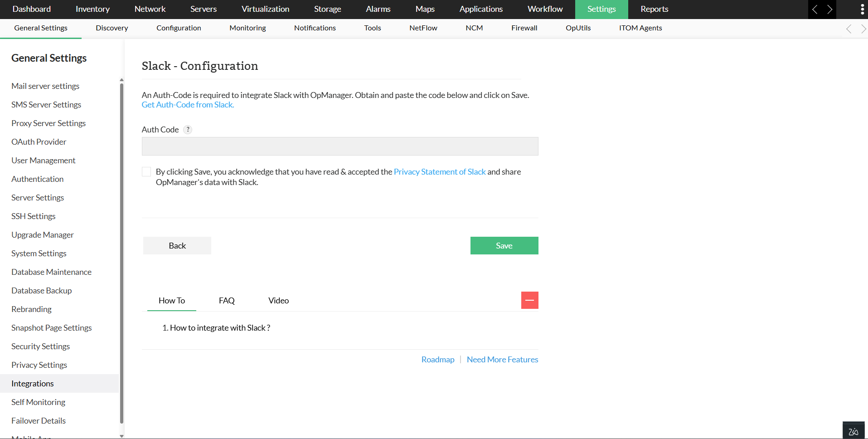Open the vertical three-dot more menu
Image resolution: width=868 pixels, height=439 pixels.
[x=862, y=9]
